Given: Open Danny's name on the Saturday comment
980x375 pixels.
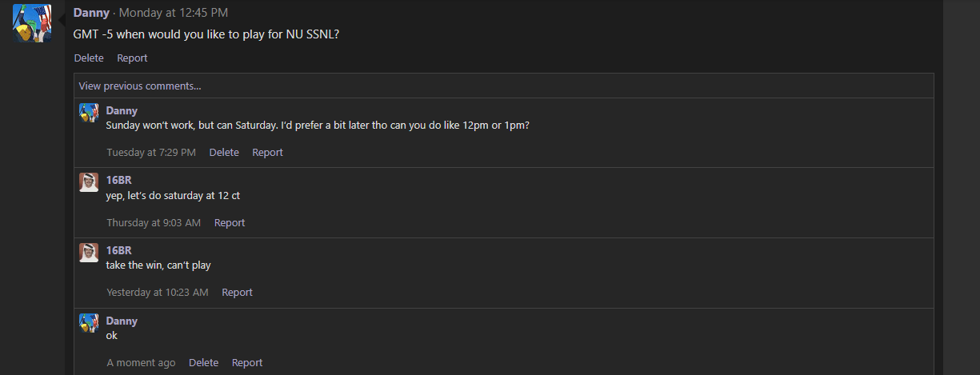Looking at the screenshot, I should click(122, 110).
